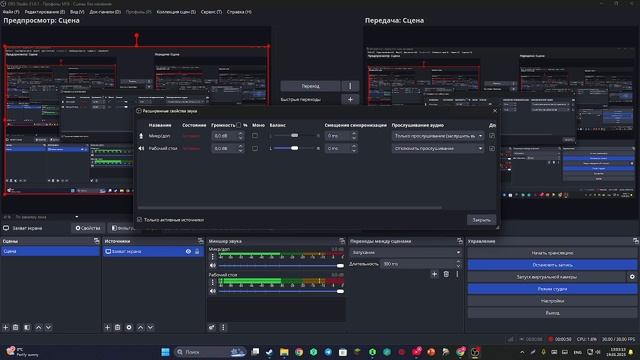Screen dimensions: 640x360
Task: Open the Справка menu
Action: (x=239, y=12)
